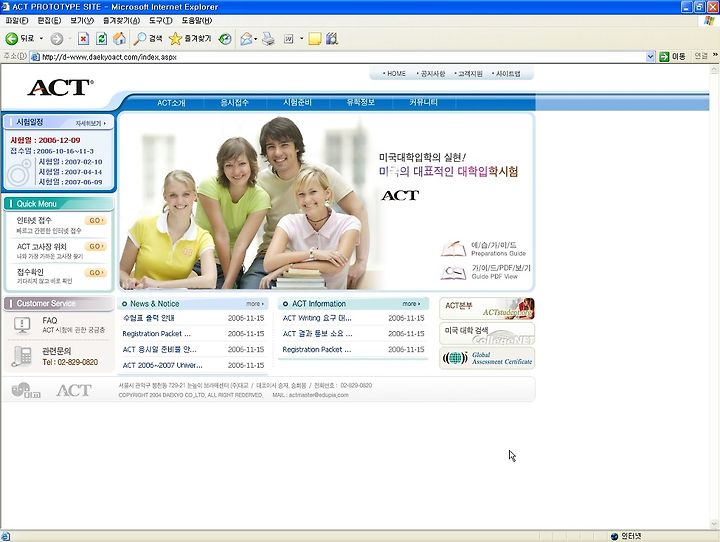Click the Favorites star icon

click(x=175, y=39)
